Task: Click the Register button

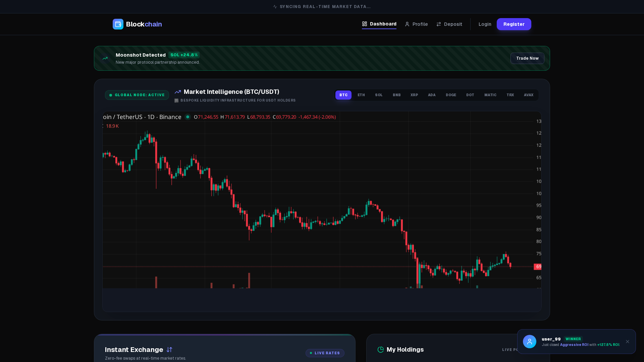Action: pos(514,24)
